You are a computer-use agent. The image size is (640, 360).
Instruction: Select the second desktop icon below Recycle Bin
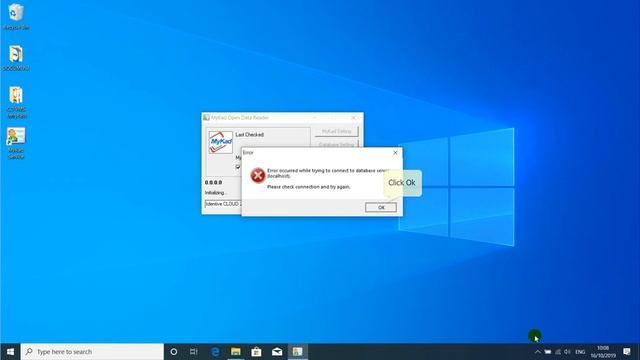(16, 58)
